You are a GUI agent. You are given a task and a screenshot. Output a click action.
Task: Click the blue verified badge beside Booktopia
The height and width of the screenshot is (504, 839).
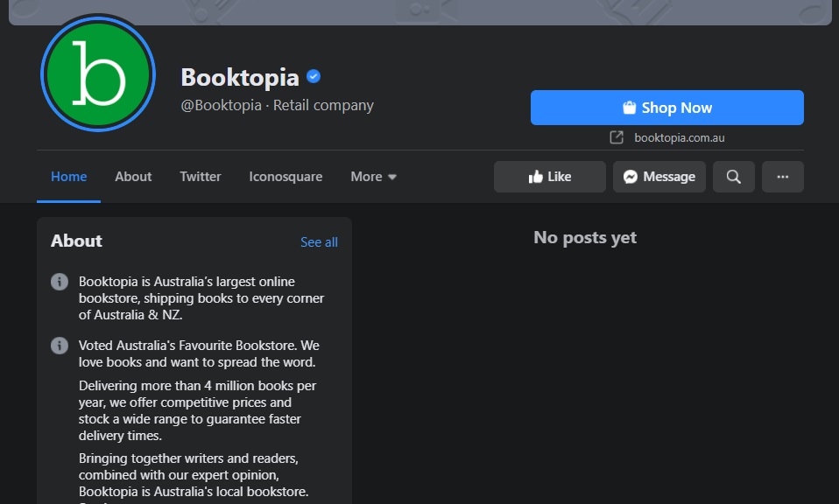coord(314,77)
